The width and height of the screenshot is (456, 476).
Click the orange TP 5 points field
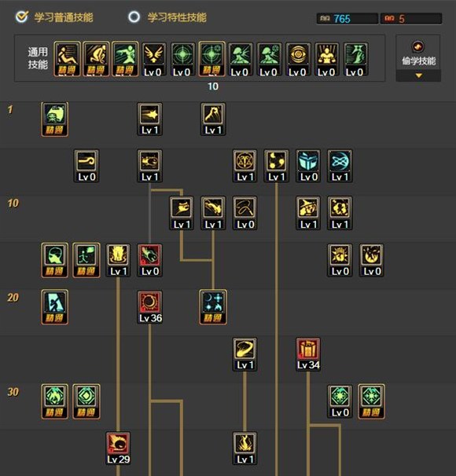[x=411, y=19]
